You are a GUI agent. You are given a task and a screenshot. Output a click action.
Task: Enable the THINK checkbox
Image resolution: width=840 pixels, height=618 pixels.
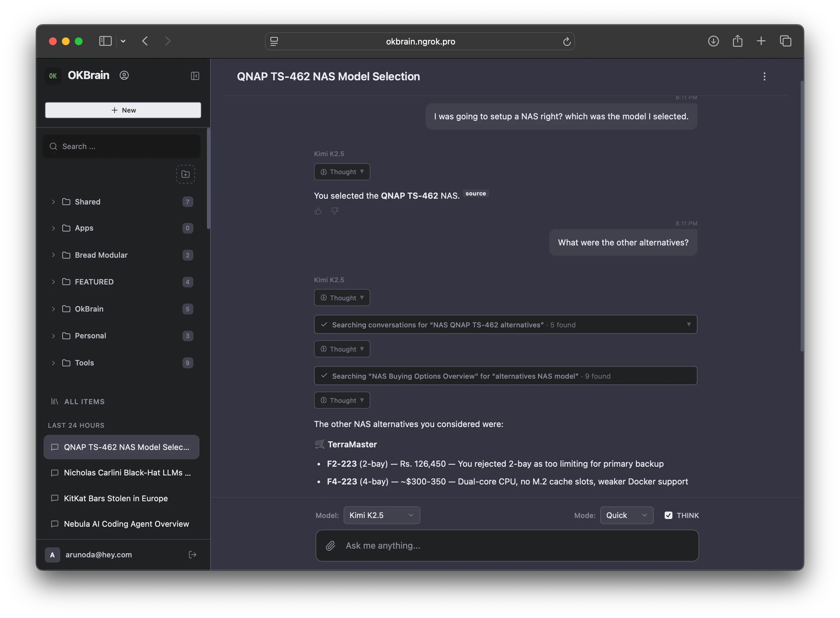pos(669,515)
